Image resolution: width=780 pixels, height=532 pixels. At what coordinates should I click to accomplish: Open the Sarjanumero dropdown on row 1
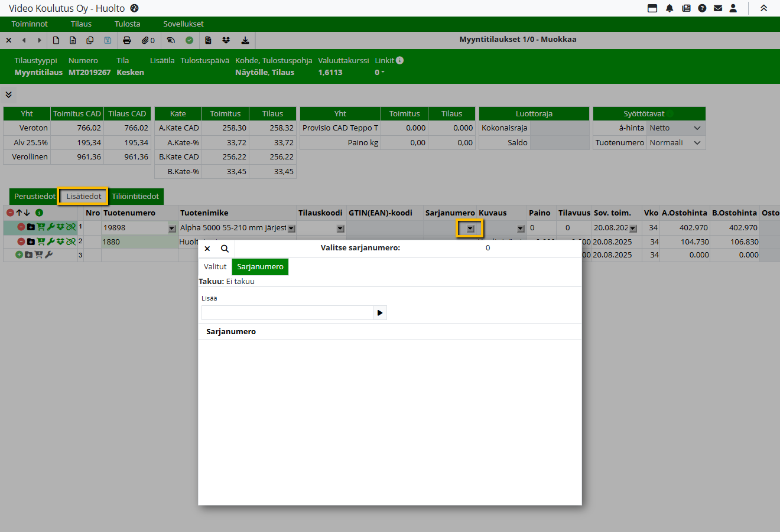470,229
